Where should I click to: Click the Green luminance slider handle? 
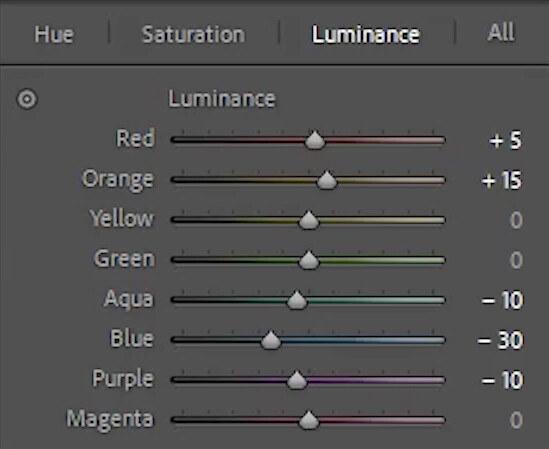point(309,260)
